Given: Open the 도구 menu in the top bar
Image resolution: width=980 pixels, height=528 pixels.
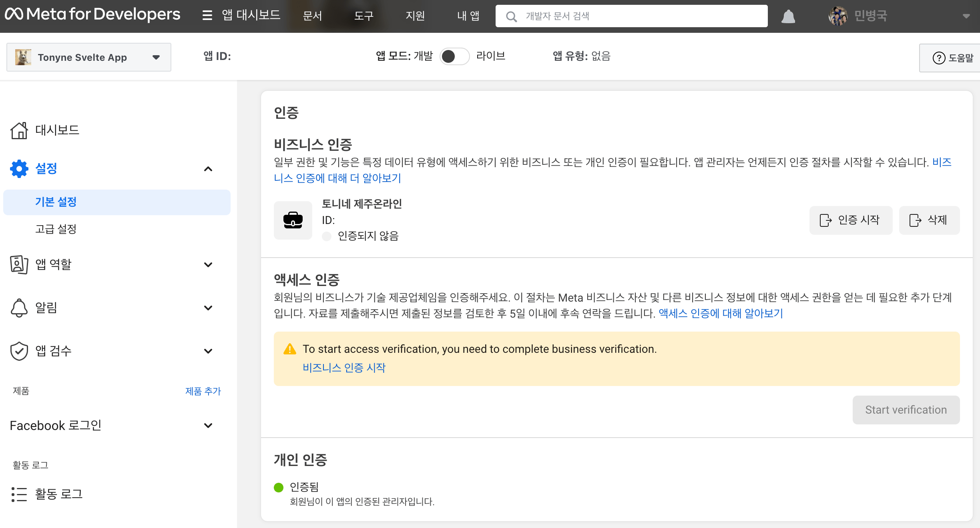Looking at the screenshot, I should click(364, 16).
